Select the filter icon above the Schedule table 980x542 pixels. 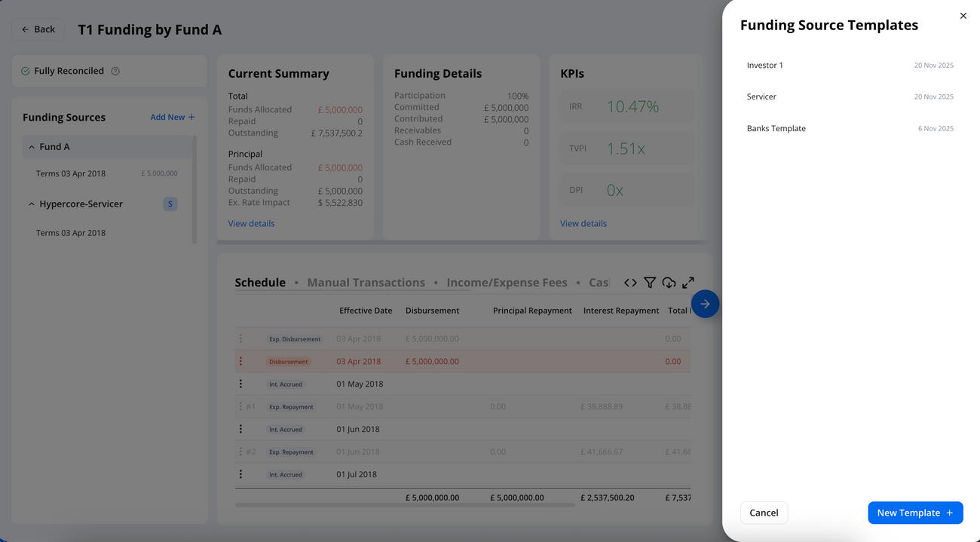coord(650,282)
